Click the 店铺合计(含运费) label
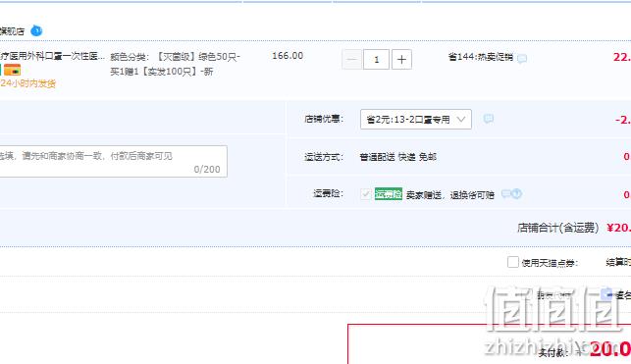 pyautogui.click(x=557, y=228)
